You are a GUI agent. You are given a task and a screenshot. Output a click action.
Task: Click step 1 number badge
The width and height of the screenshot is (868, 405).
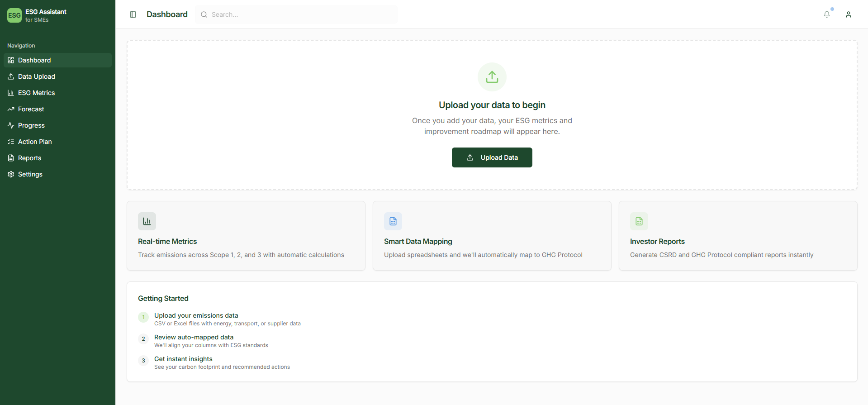(x=143, y=317)
